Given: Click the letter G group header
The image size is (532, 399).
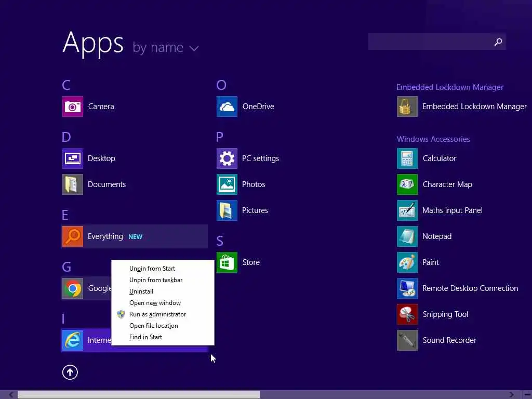Looking at the screenshot, I should pyautogui.click(x=66, y=267).
